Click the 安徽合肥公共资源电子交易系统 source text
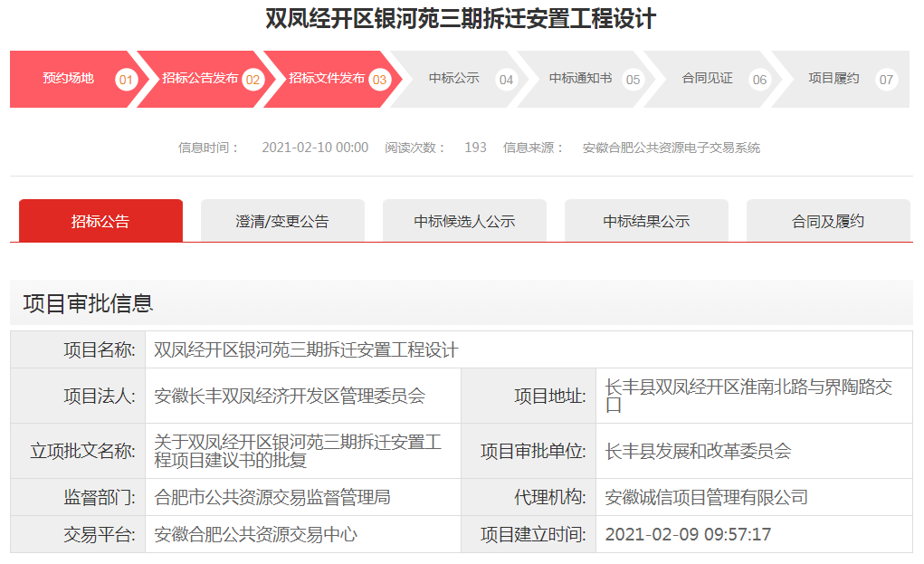Viewport: 924px width, 564px height. tap(671, 148)
